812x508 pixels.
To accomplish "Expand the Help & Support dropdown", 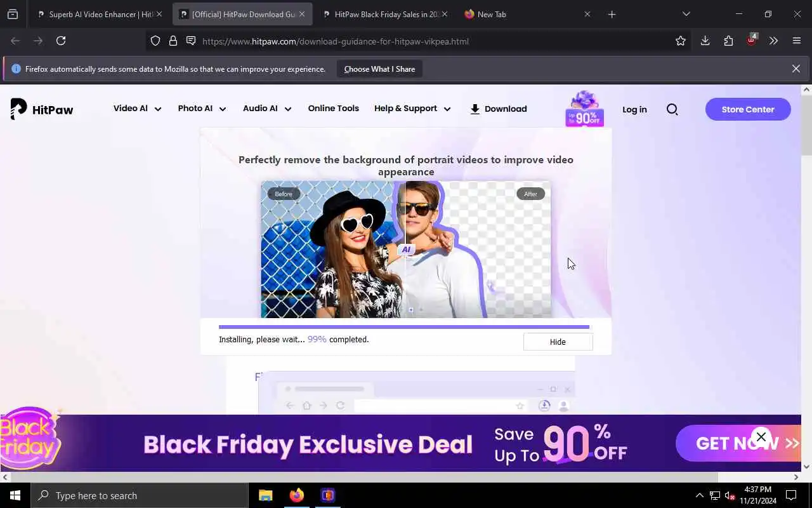I will click(x=412, y=109).
